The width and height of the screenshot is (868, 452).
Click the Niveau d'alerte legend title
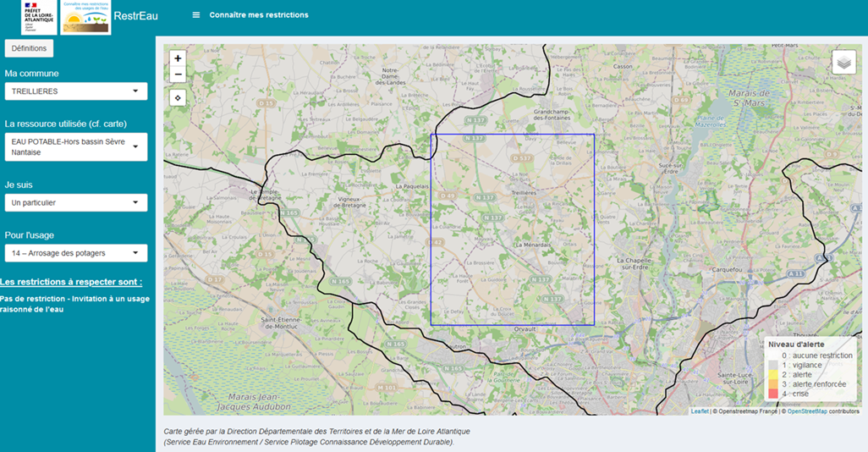click(x=796, y=344)
